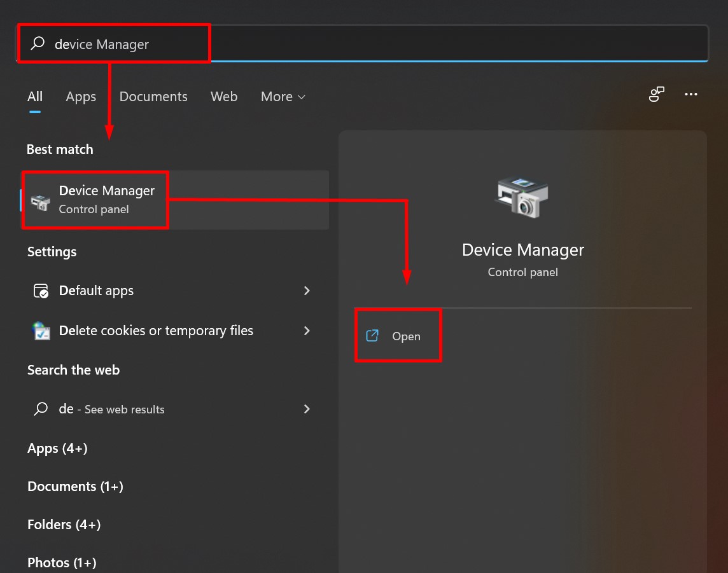Open the three-dots options menu
Screen dimensions: 728x573
(x=691, y=95)
